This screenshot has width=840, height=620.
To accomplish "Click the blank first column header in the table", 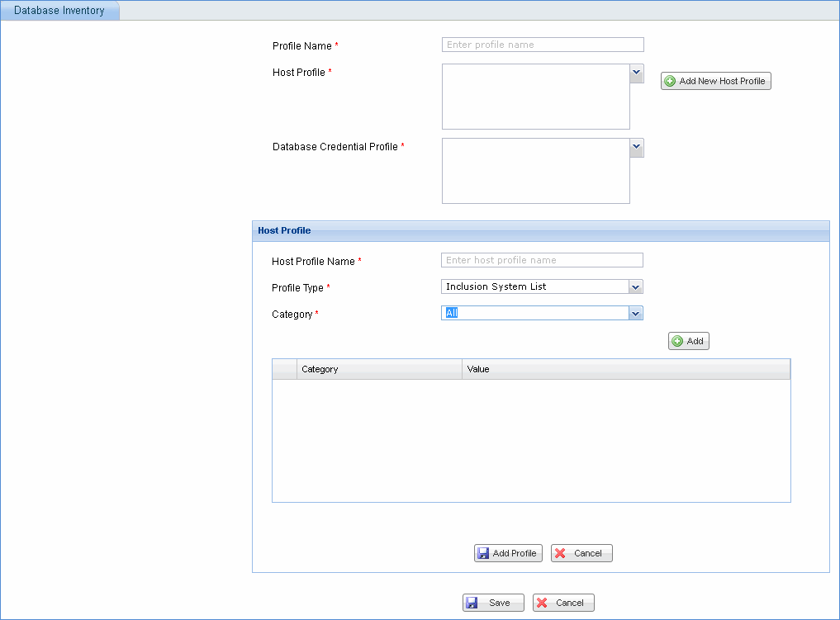I will tap(284, 369).
